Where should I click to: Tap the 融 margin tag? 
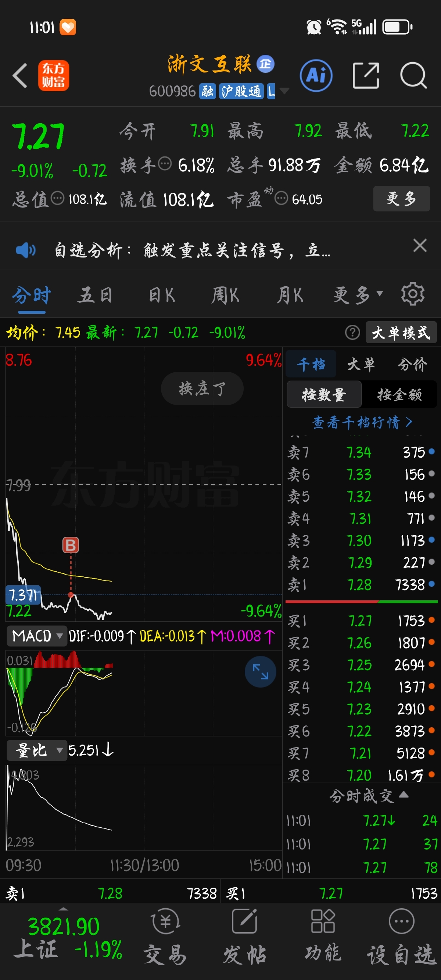point(208,91)
